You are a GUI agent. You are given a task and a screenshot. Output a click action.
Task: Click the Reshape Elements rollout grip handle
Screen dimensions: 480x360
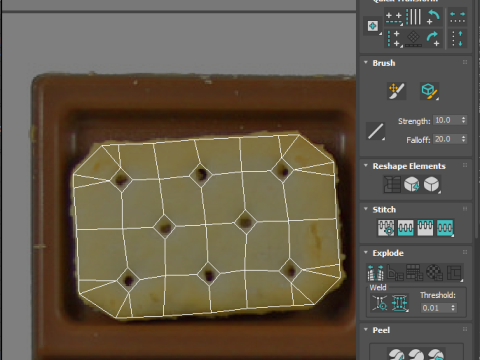pos(465,165)
